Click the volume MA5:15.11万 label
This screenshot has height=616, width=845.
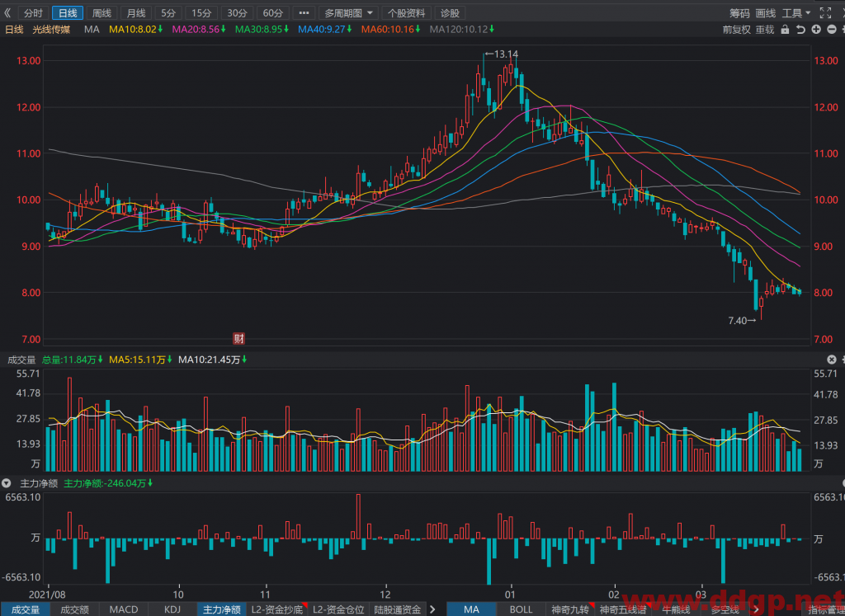click(x=140, y=360)
